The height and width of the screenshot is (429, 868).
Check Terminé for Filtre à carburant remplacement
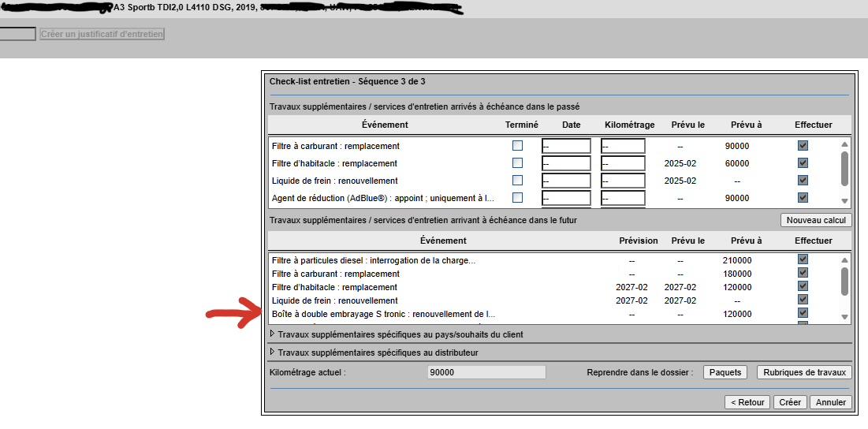pos(517,146)
